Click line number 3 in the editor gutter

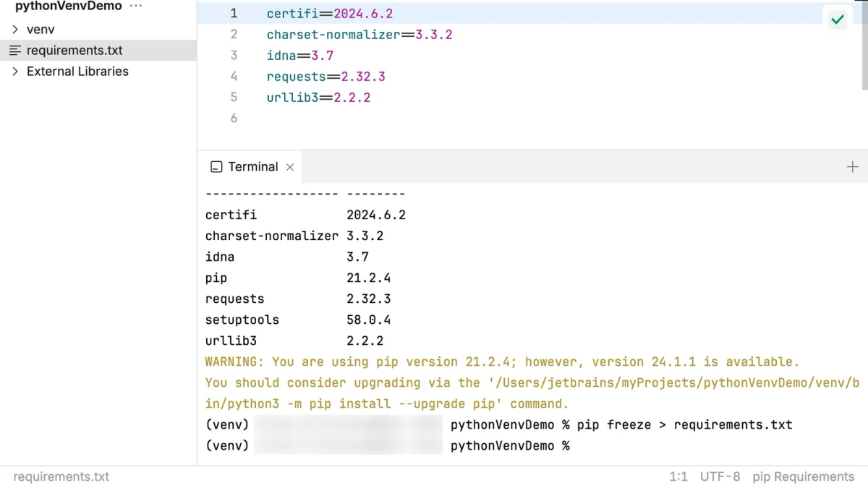coord(234,55)
